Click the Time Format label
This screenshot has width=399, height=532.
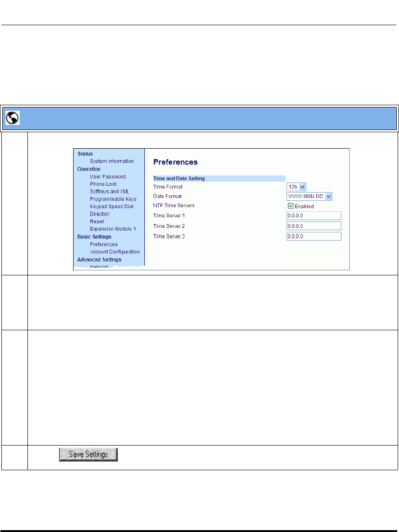point(168,187)
